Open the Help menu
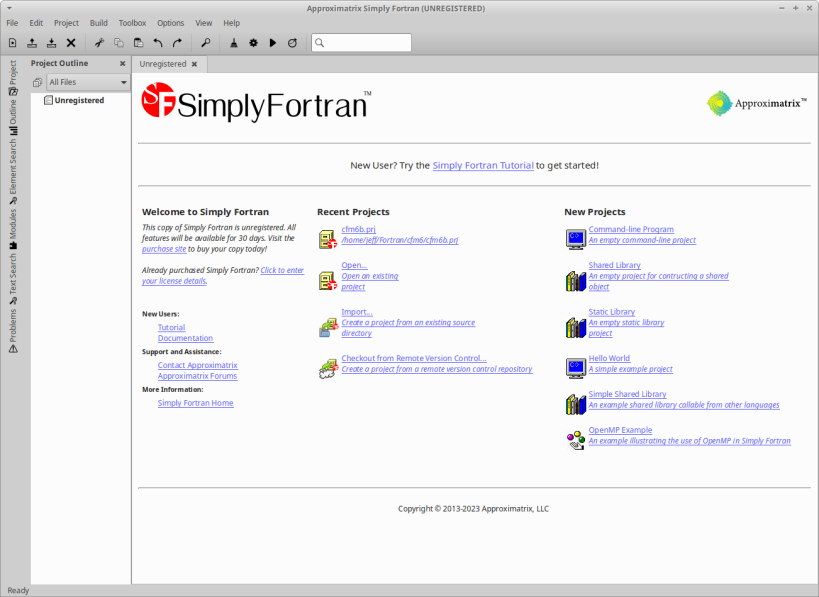Screen dimensions: 819x597 click(x=231, y=23)
